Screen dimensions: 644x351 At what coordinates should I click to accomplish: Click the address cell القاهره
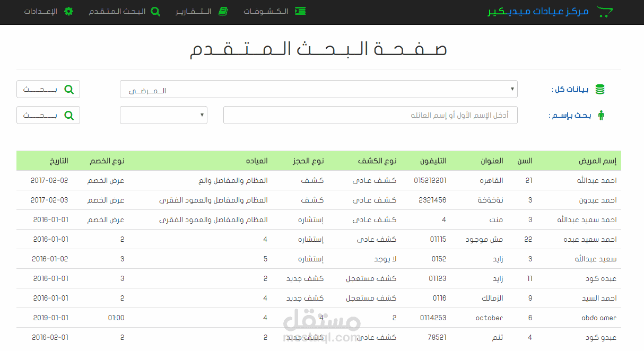point(491,180)
